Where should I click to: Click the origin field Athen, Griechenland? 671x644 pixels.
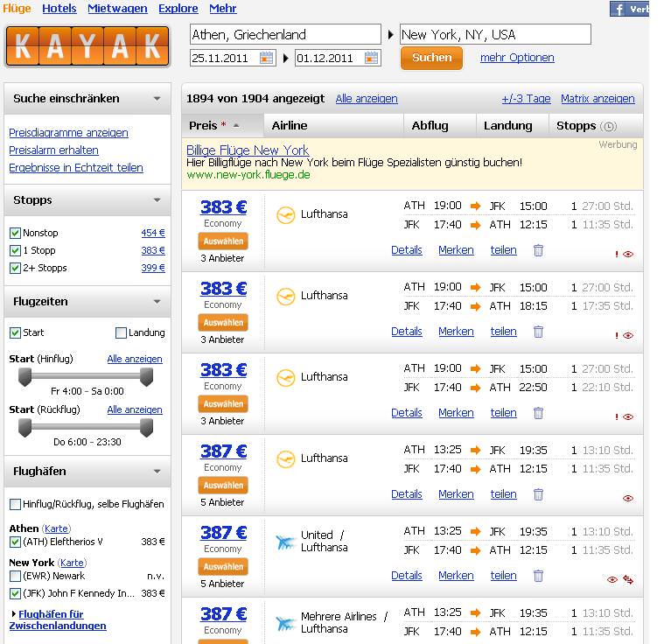click(x=285, y=34)
